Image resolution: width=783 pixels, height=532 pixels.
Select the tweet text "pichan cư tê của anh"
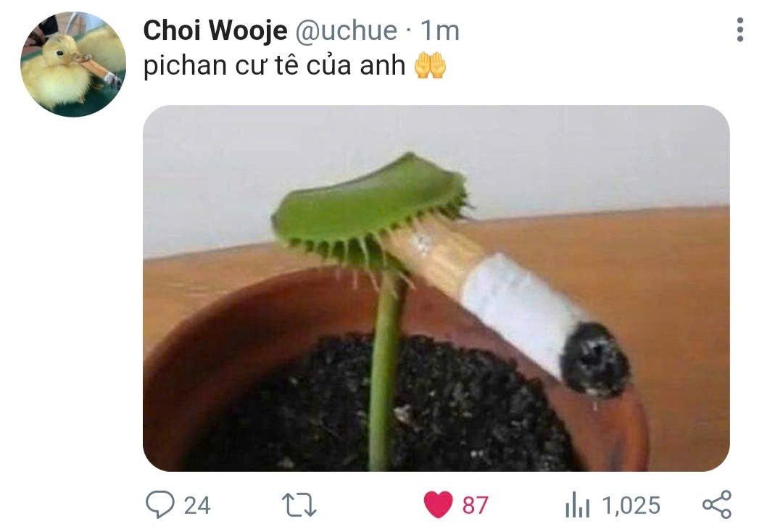click(x=274, y=65)
